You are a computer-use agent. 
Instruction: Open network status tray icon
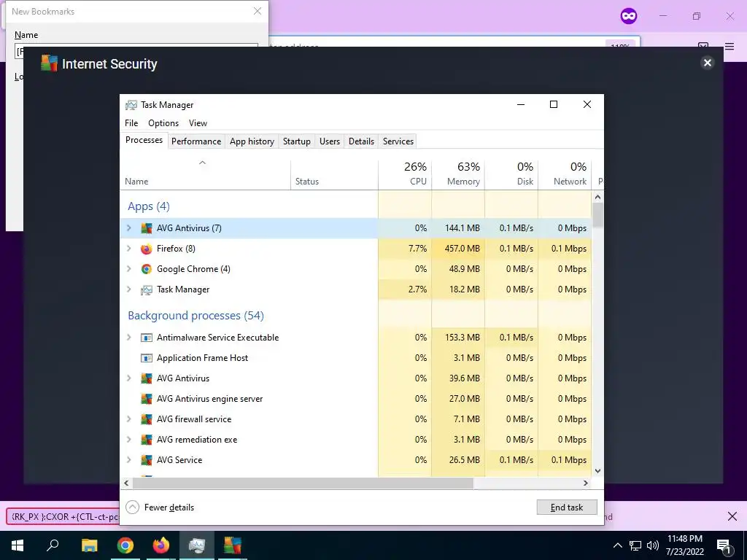pos(635,545)
